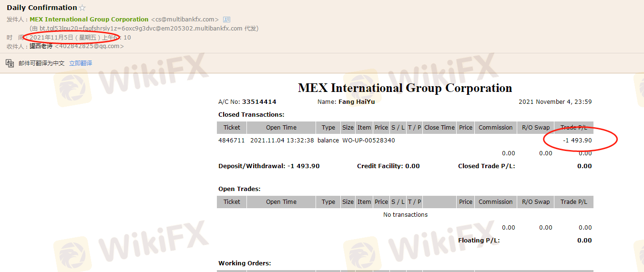Click Trade P/L header in Open Trades table
Image resolution: width=644 pixels, height=272 pixels.
[x=574, y=202]
